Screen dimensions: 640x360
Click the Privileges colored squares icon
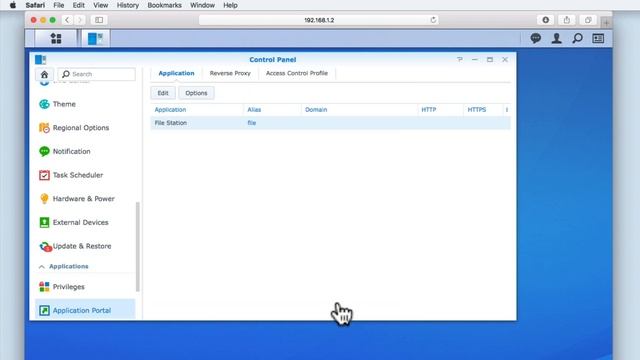44,287
